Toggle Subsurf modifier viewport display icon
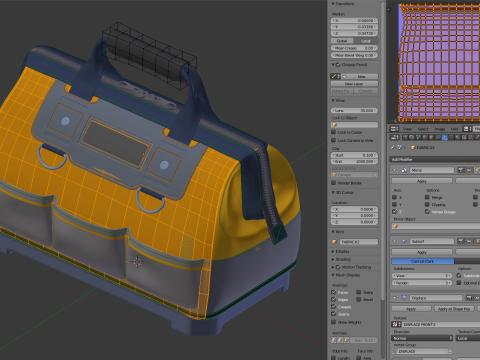The height and width of the screenshot is (360, 480). 469,241
